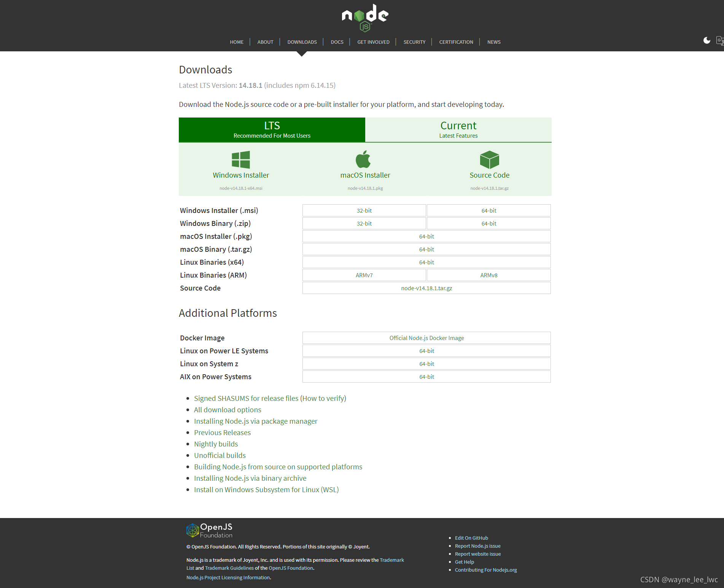The image size is (724, 588).
Task: Open Report website issue footer link
Action: pyautogui.click(x=478, y=554)
